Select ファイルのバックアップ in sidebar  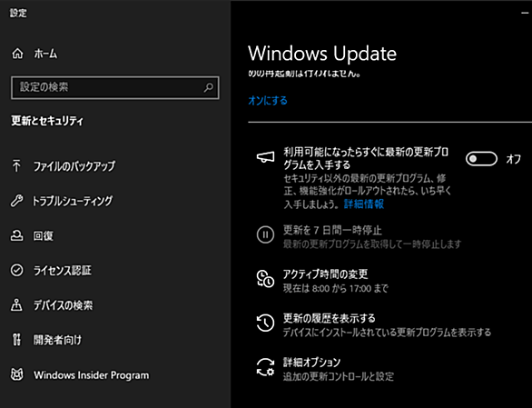pyautogui.click(x=74, y=166)
